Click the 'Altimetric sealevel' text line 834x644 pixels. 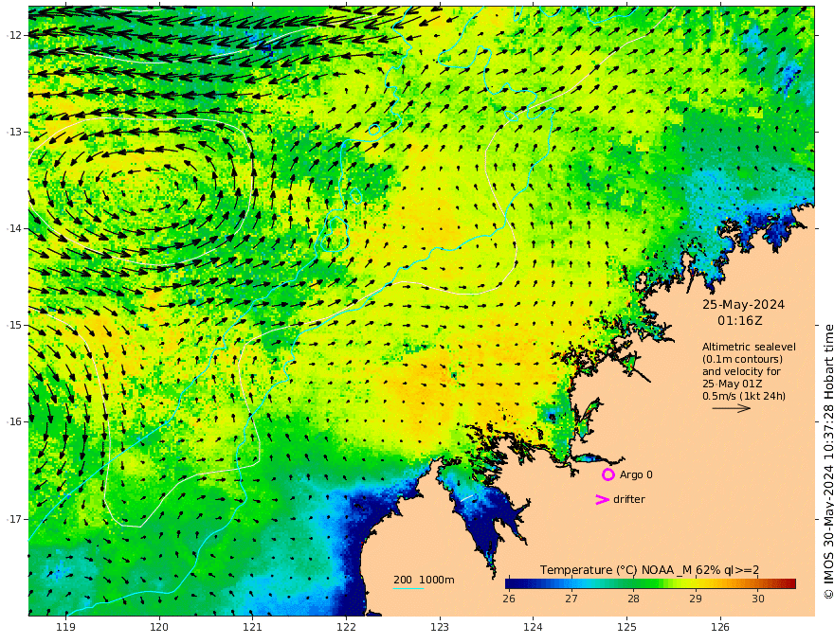click(x=749, y=347)
